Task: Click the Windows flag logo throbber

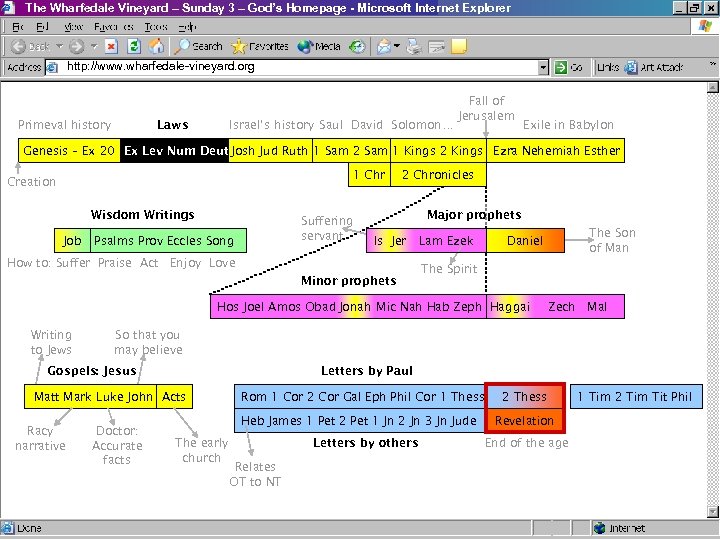Action: click(x=705, y=26)
